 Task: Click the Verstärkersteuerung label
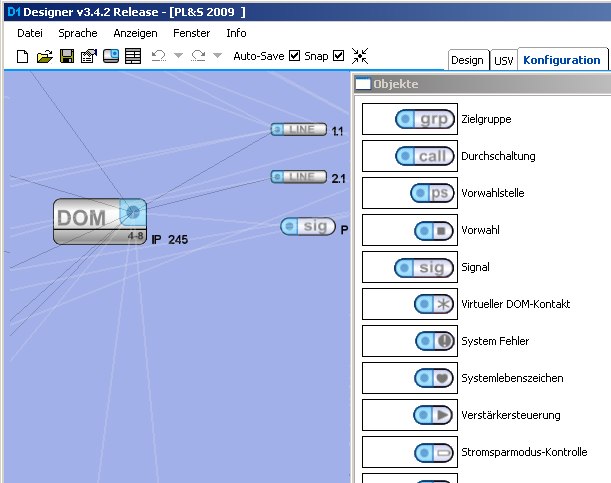511,415
